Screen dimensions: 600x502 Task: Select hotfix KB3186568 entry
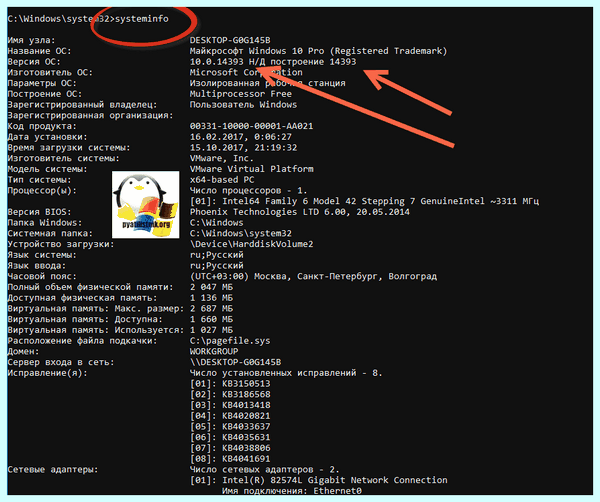(x=230, y=394)
